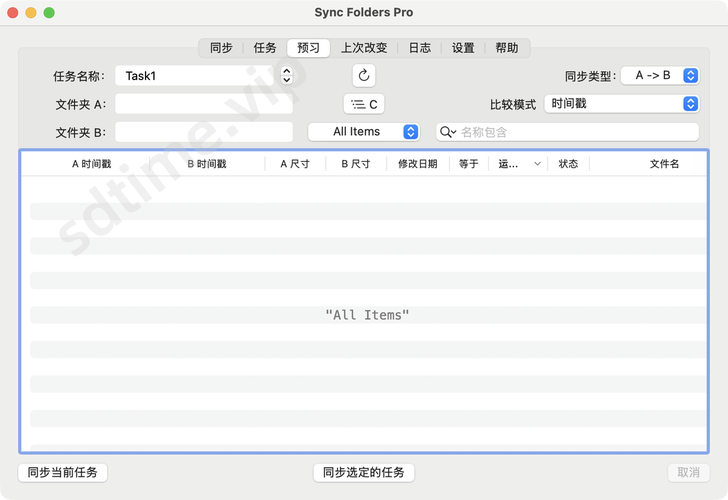Viewport: 728px width, 500px height.
Task: Open the sync type A -> B dropdown
Action: [660, 75]
